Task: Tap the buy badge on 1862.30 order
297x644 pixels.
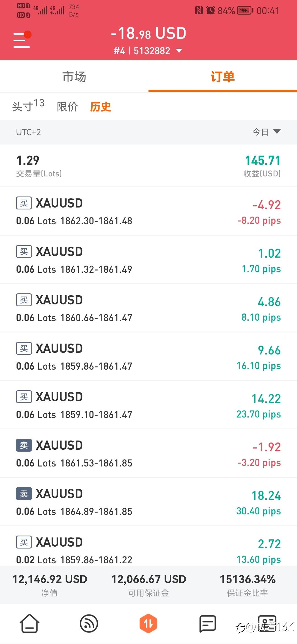Action: point(24,203)
